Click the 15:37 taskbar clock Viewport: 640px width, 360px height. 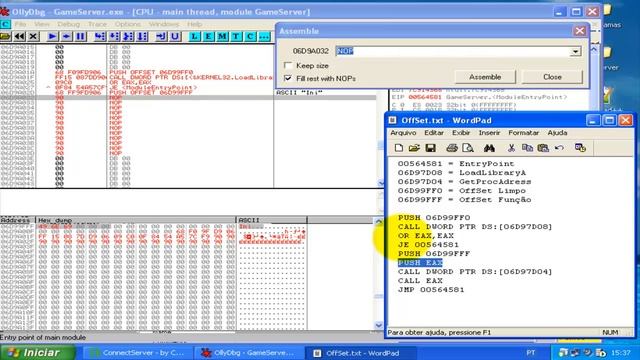(621, 352)
